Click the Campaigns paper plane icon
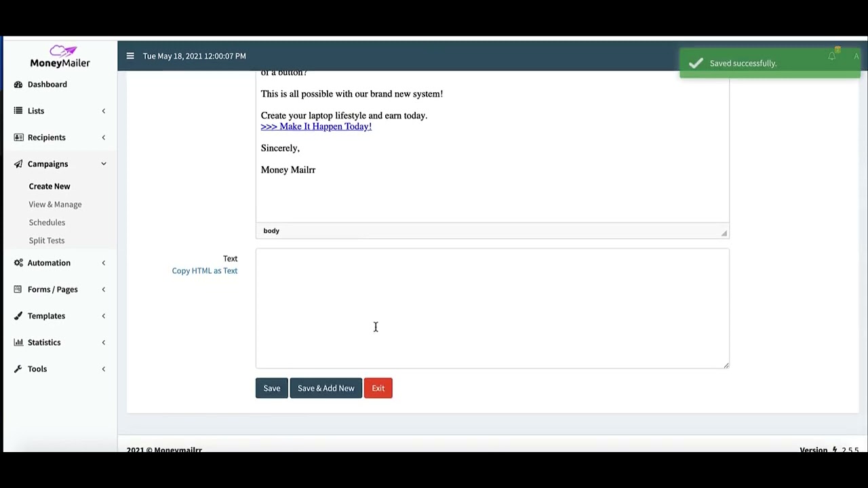868x488 pixels. [18, 164]
